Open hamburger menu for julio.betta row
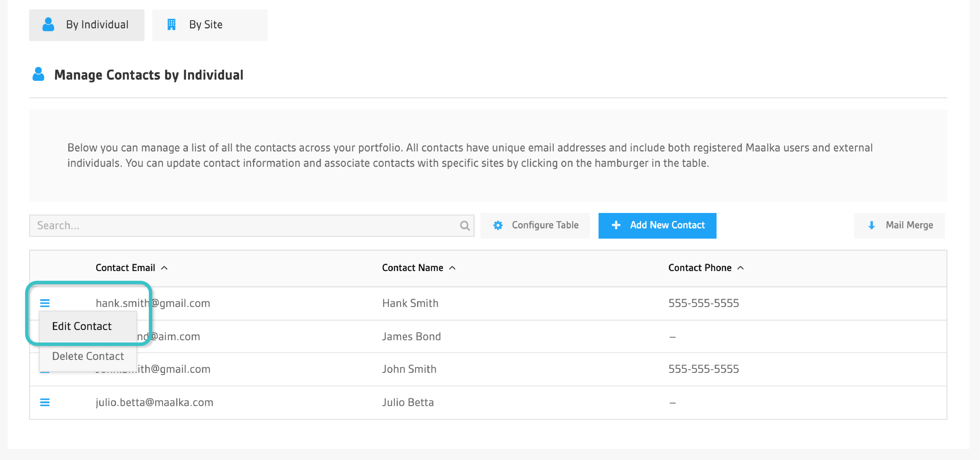The image size is (980, 460). click(45, 402)
